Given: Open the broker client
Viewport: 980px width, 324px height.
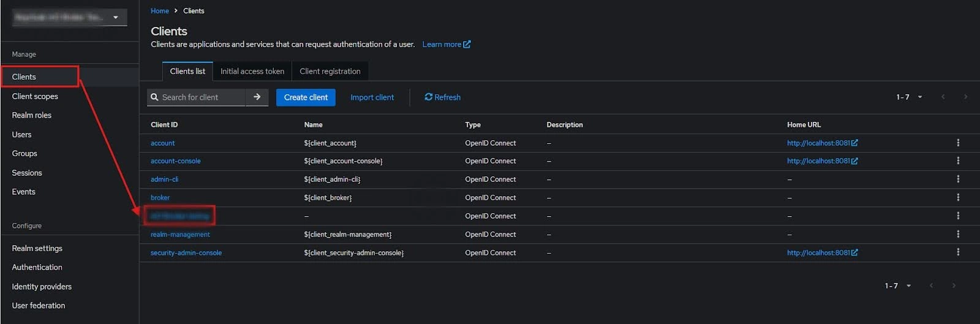Looking at the screenshot, I should (160, 197).
